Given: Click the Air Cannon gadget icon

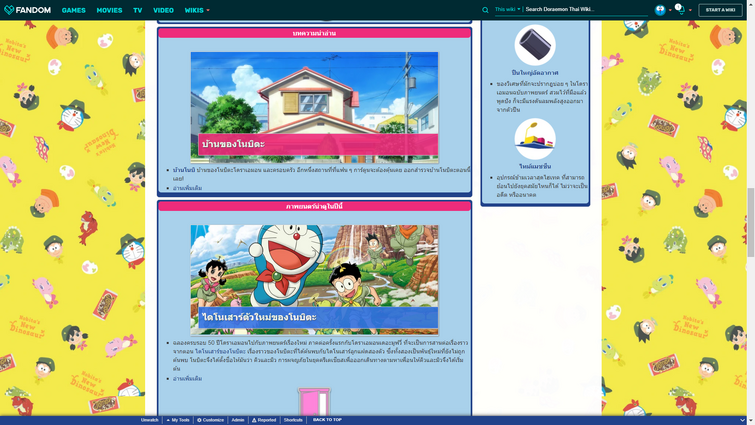Looking at the screenshot, I should pyautogui.click(x=535, y=45).
